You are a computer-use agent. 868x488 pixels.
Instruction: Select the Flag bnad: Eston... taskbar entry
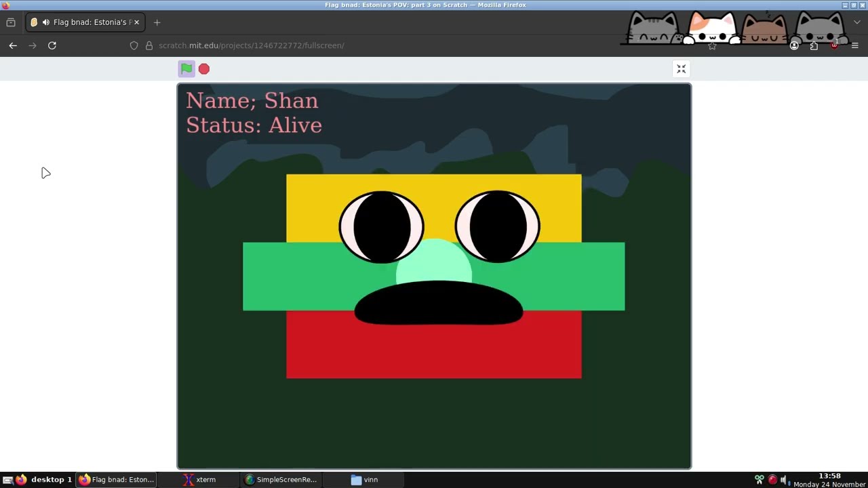[116, 479]
